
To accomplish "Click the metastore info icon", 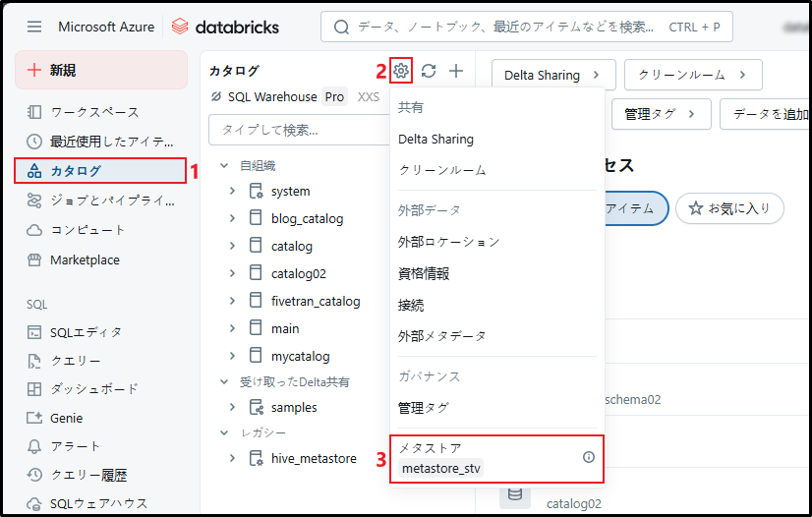I will tap(589, 457).
